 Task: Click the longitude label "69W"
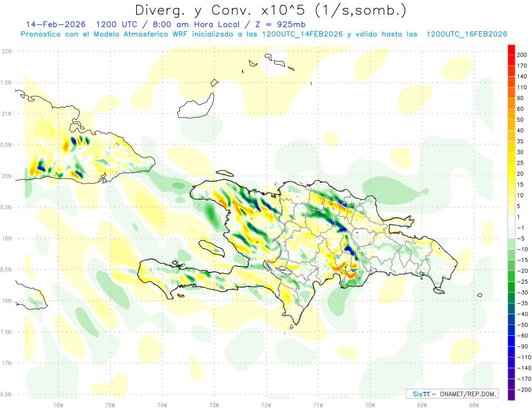click(422, 404)
